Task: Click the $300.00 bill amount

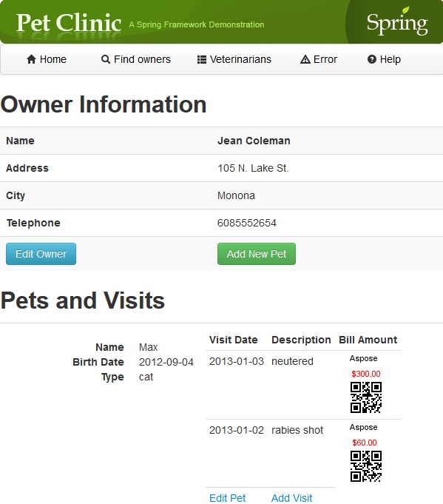Action: 366,374
